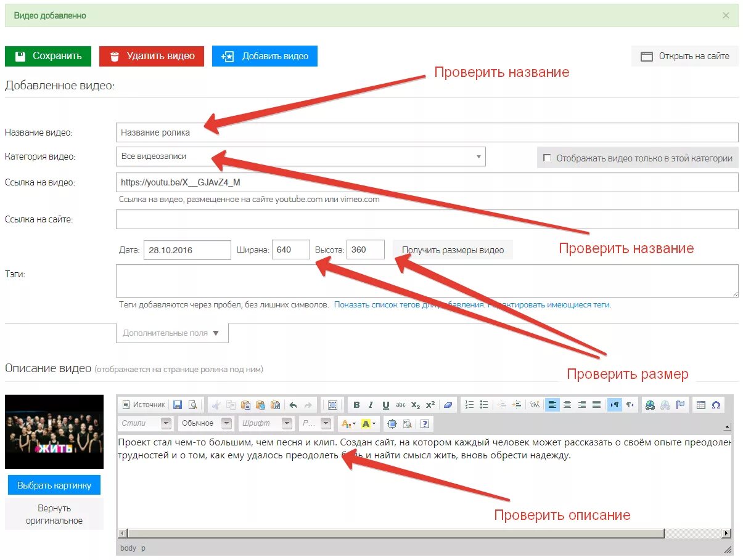Open the font size Р... dropdown

pos(316,423)
